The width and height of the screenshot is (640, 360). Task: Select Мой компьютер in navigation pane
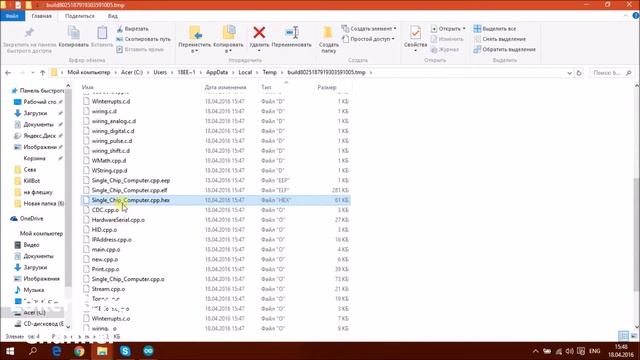pos(41,233)
